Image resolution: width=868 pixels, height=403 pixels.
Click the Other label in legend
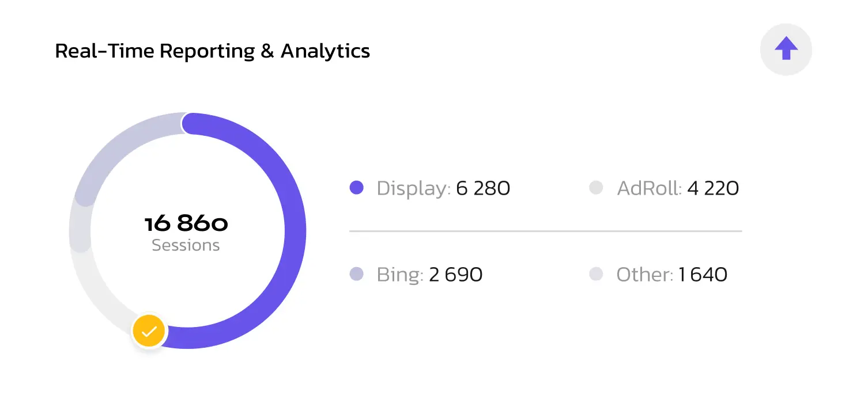pos(645,275)
